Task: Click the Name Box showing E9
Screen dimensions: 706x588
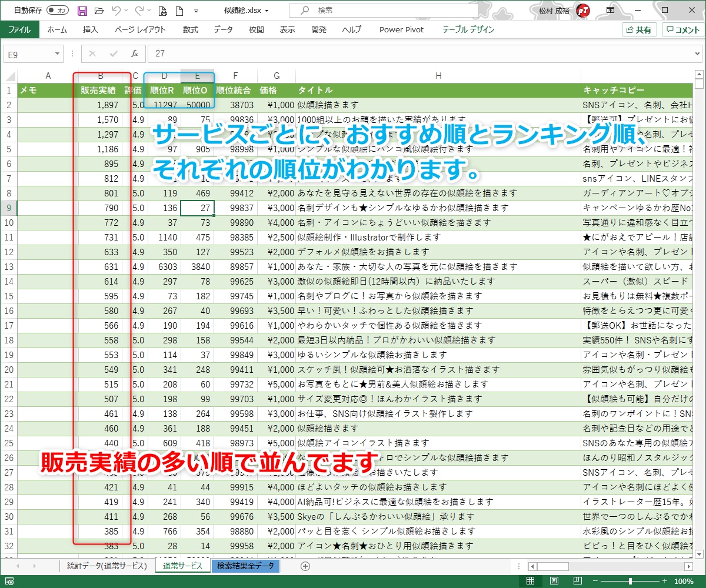Action: coord(28,54)
